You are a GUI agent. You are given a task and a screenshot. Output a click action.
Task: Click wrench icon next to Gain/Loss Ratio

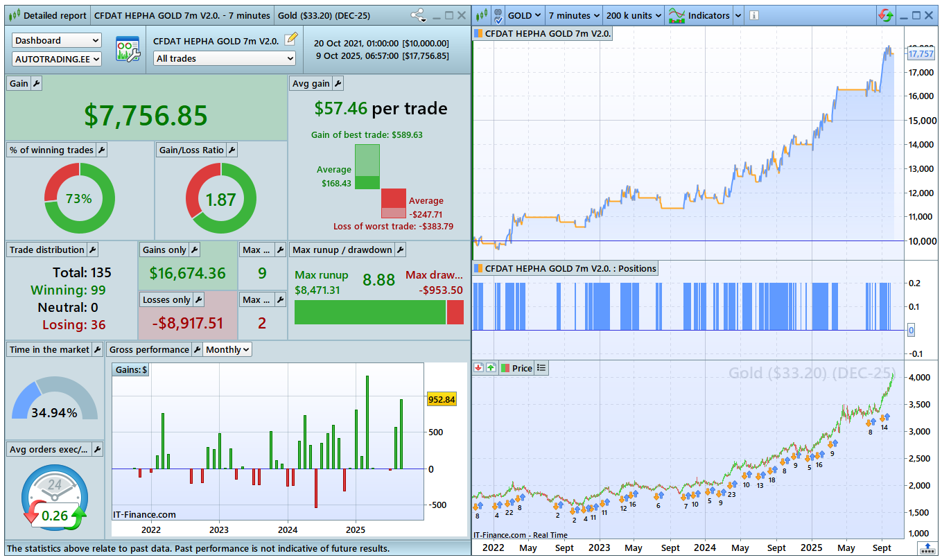point(232,150)
